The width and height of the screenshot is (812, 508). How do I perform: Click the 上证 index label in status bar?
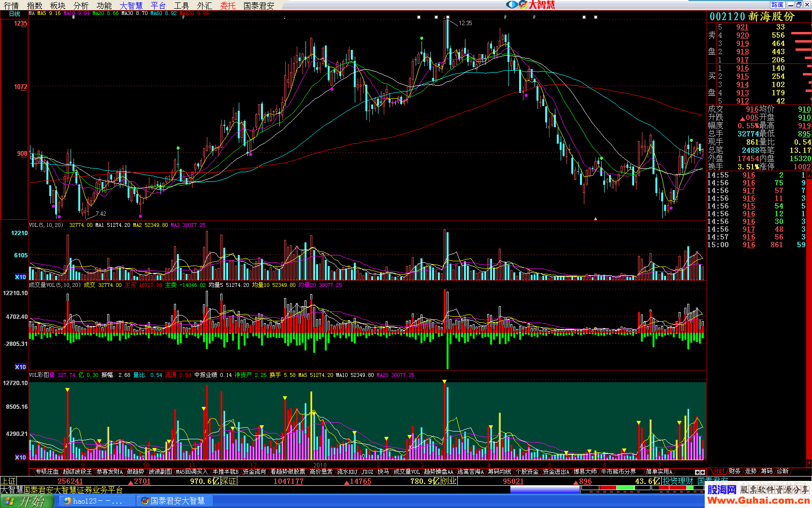tap(8, 481)
